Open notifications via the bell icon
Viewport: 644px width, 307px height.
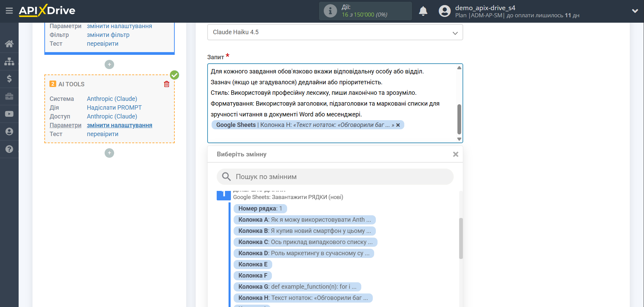pyautogui.click(x=423, y=11)
